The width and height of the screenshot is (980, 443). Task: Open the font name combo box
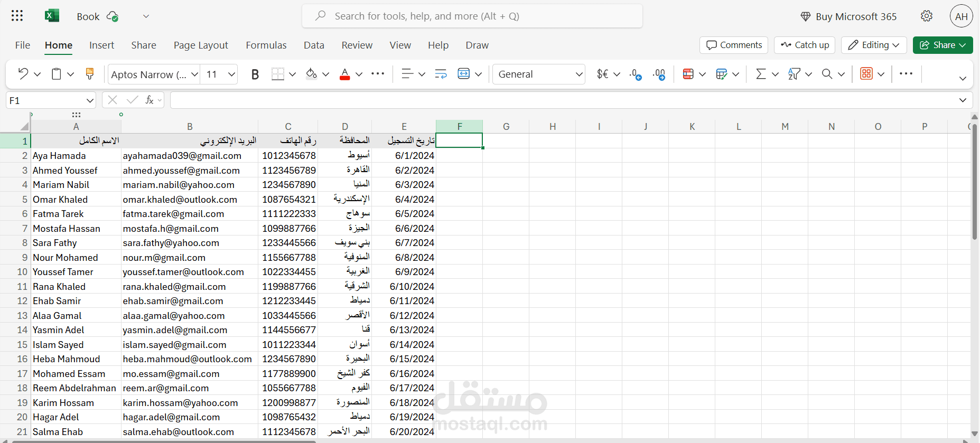154,74
